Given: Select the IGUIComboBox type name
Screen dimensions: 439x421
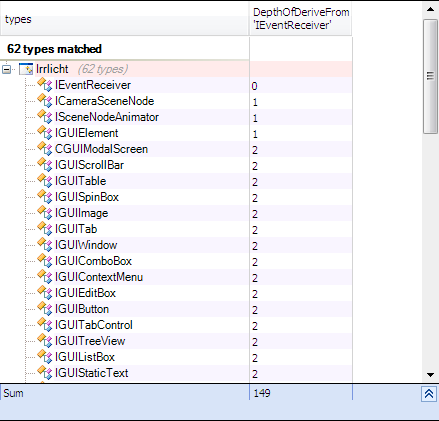Looking at the screenshot, I should pyautogui.click(x=93, y=261).
